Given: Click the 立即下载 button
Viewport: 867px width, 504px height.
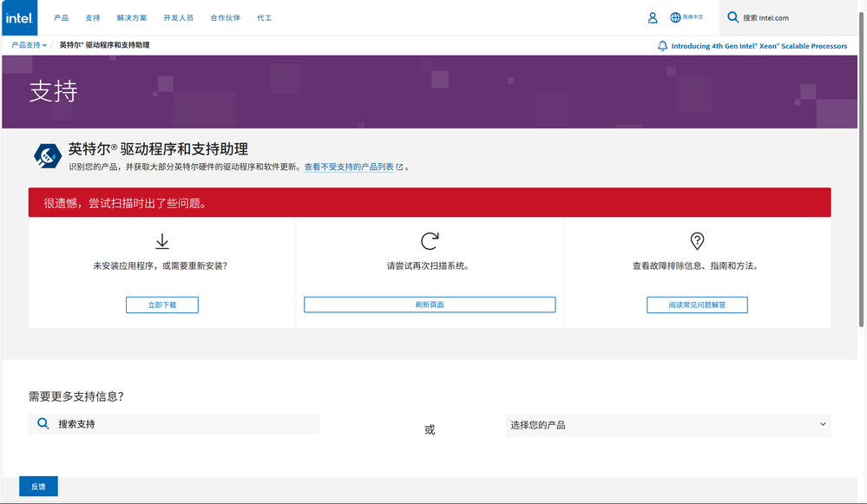Looking at the screenshot, I should point(162,305).
